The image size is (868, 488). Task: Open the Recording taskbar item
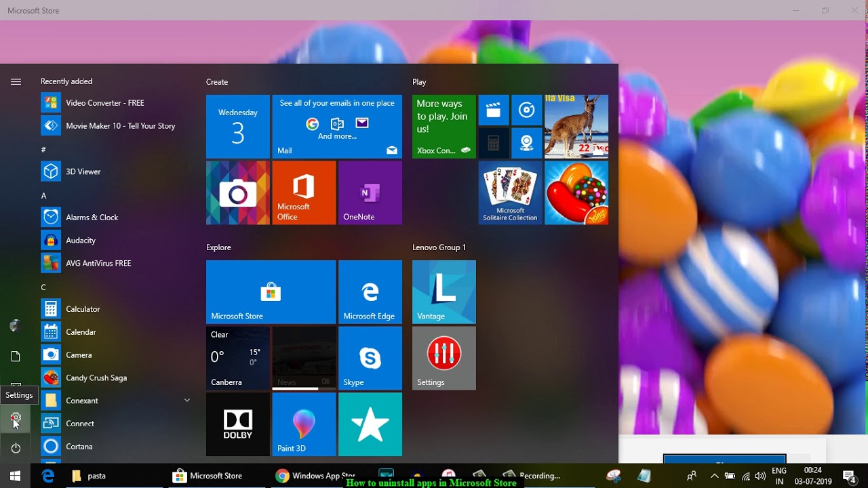point(532,476)
